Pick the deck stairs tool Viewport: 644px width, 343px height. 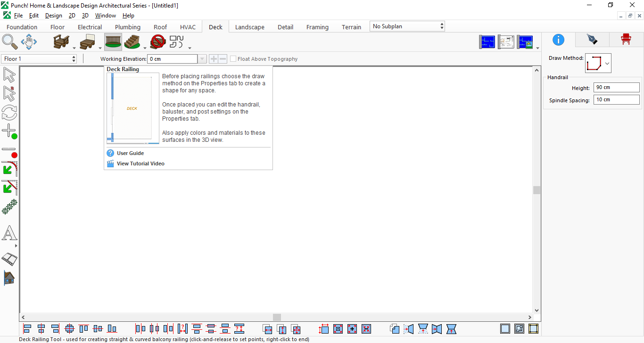pyautogui.click(x=132, y=42)
